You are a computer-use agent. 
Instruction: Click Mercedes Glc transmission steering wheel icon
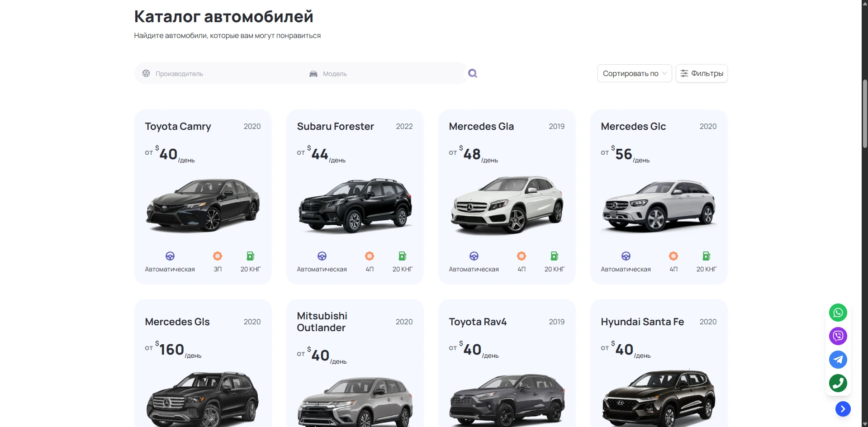pos(626,256)
